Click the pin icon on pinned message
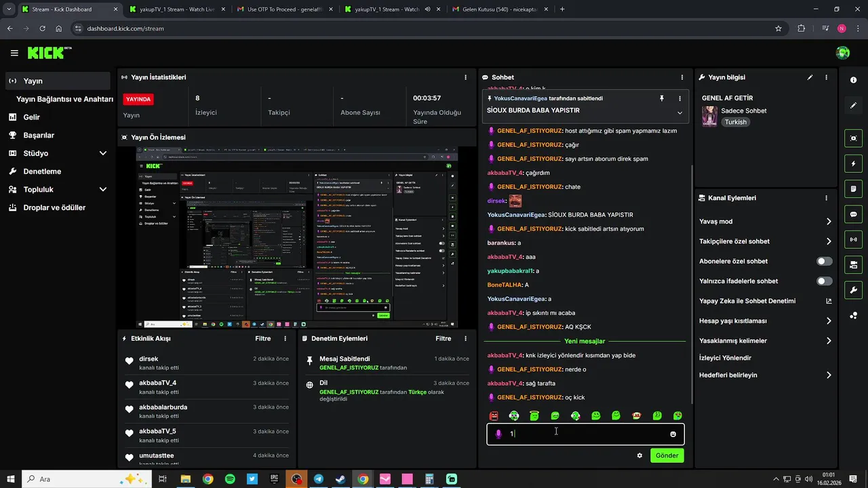Screen dimensions: 868x488 [662, 98]
